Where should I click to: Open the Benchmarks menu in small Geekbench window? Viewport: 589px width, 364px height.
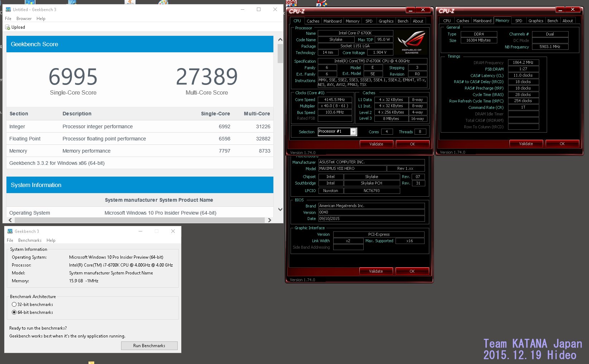click(x=30, y=240)
